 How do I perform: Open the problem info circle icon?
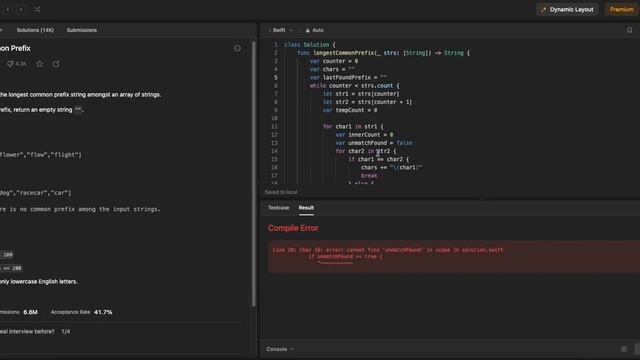point(237,48)
